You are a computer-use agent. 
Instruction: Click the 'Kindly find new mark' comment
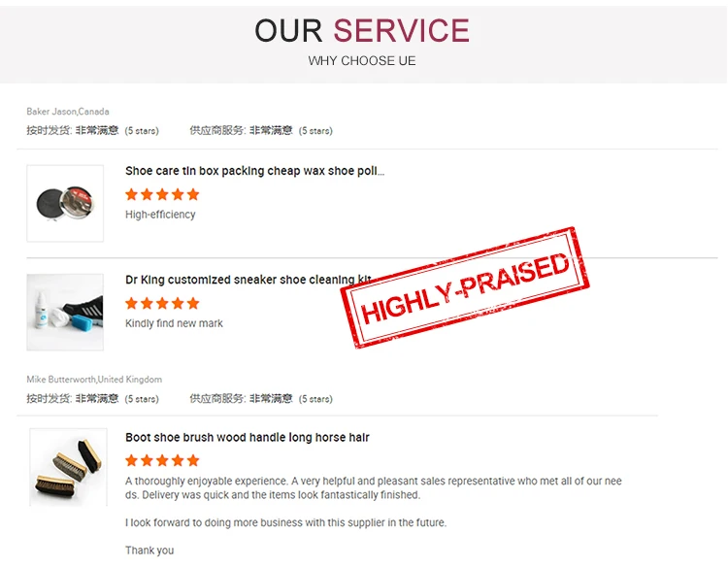click(x=174, y=323)
